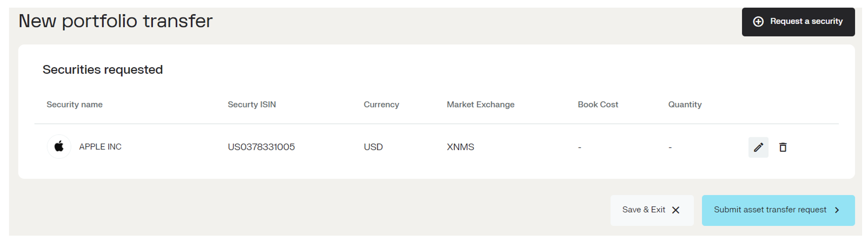Click the Quantity column header
This screenshot has height=244, width=868.
tap(685, 105)
